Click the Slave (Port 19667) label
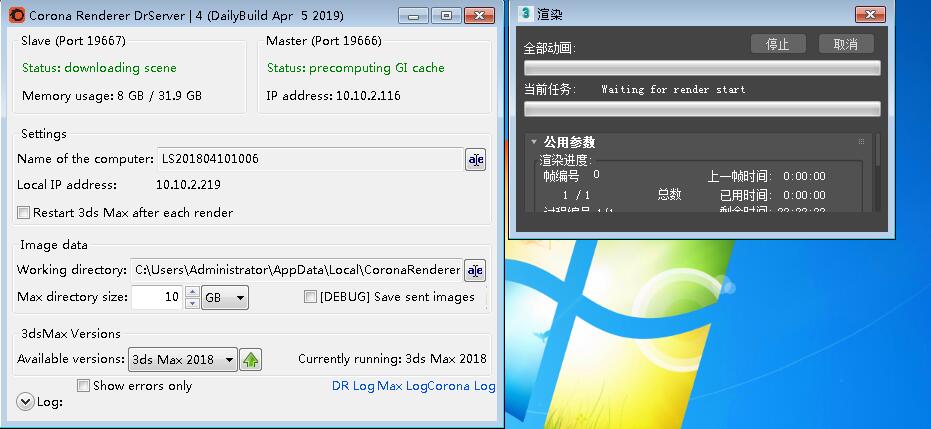 73,41
